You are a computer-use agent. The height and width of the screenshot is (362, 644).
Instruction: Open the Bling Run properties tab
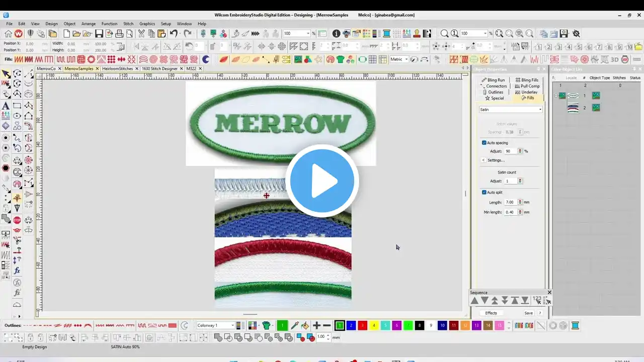point(493,80)
